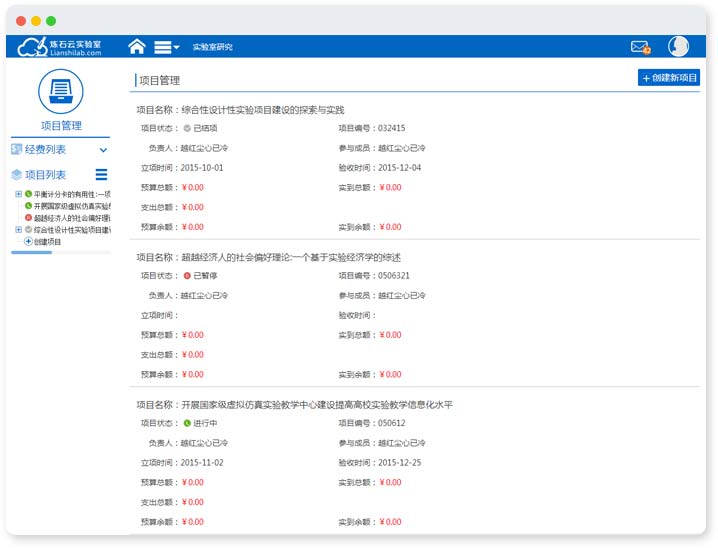Click project number 0506321

[394, 276]
